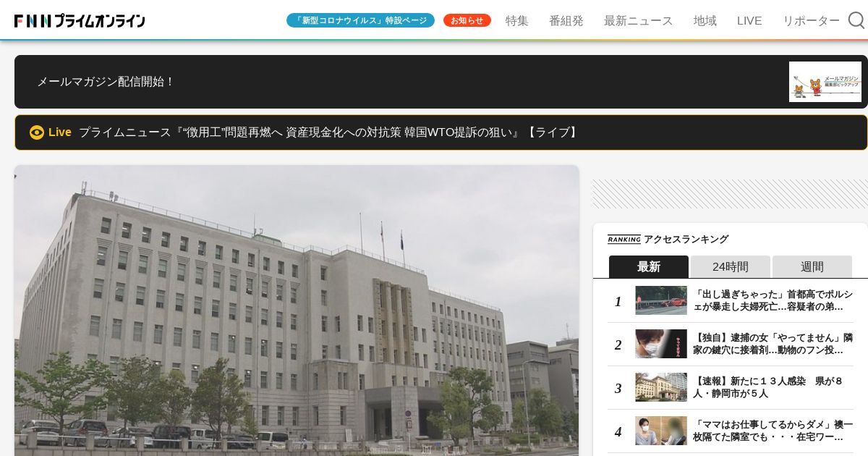Open the メールマガジン配信開始 banner
The image size is (868, 456).
(x=441, y=82)
